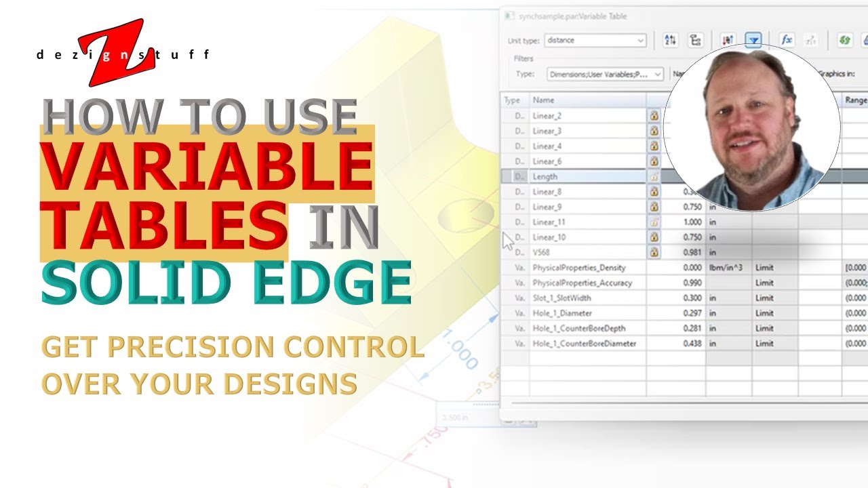The image size is (868, 488).
Task: Toggle the lock on the Linear_3 row
Action: click(x=654, y=131)
